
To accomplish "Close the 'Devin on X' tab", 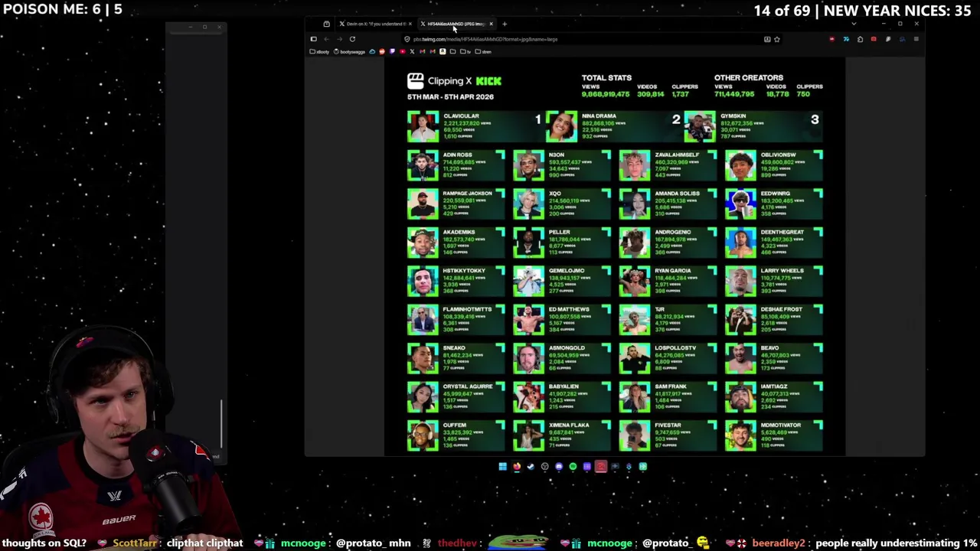I will pyautogui.click(x=410, y=24).
